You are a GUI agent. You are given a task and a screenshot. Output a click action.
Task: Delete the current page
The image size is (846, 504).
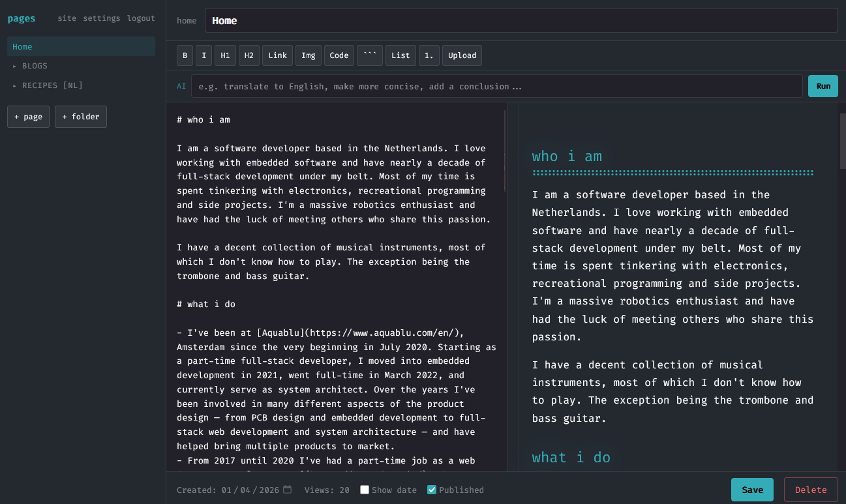(811, 490)
